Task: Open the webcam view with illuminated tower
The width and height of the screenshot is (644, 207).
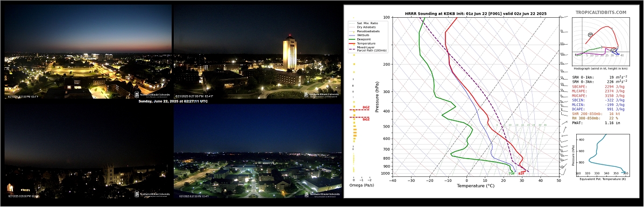Action: tap(258, 51)
